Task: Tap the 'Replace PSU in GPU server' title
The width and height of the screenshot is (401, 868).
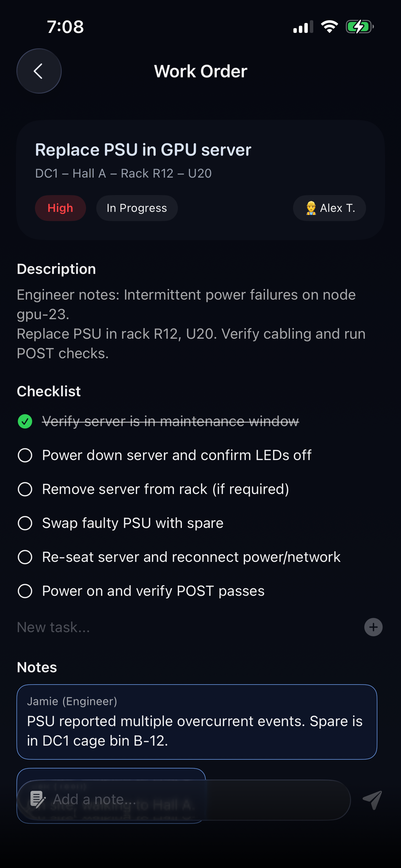Action: pos(143,150)
